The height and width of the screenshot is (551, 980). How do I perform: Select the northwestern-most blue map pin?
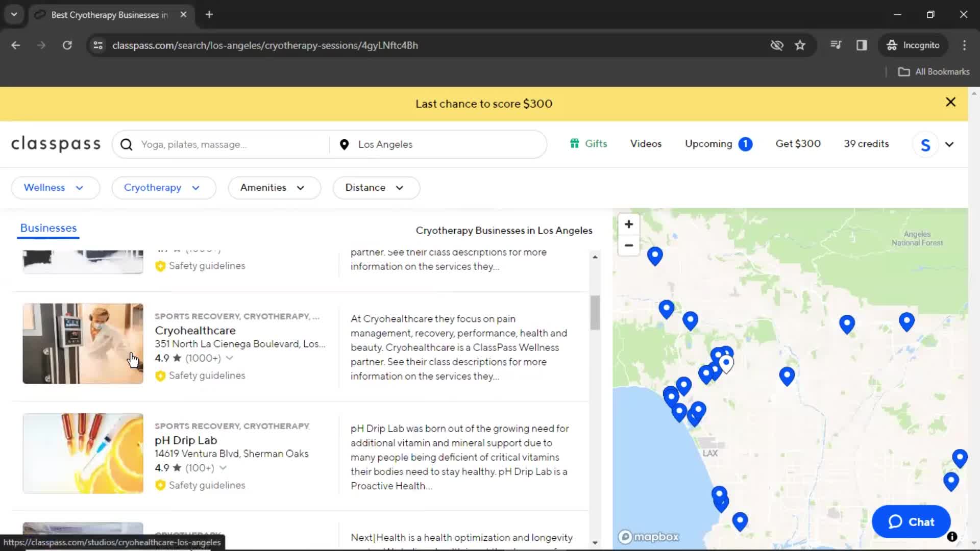655,256
